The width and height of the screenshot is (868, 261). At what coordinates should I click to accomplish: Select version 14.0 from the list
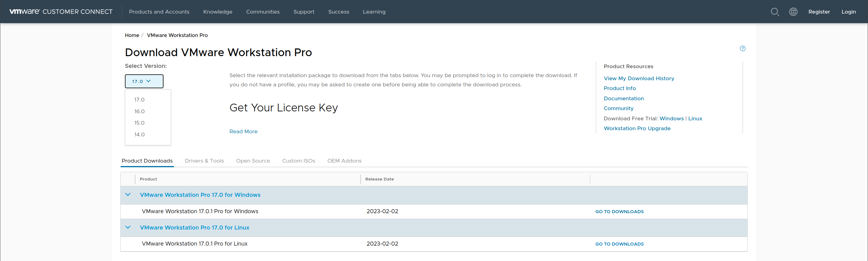(x=139, y=135)
